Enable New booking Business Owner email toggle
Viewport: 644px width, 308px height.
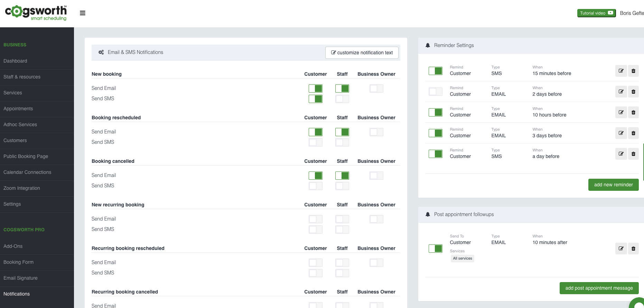coord(376,88)
